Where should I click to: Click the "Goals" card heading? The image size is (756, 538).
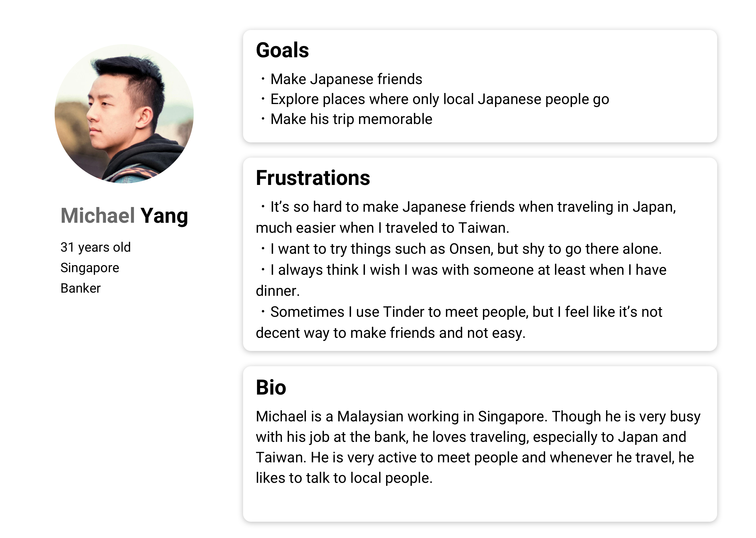282,50
